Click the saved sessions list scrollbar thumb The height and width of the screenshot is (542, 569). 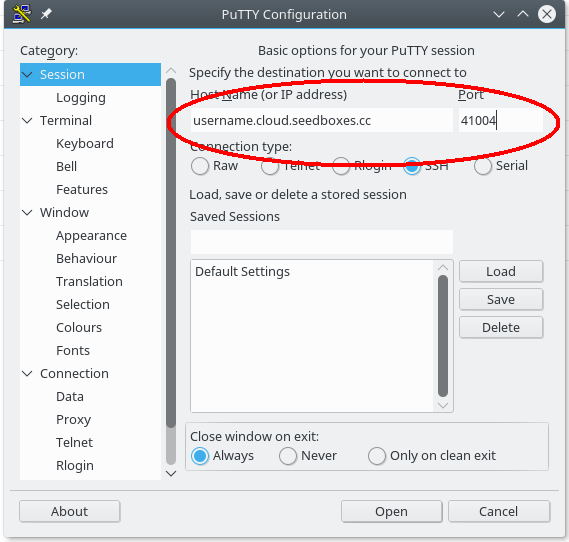443,336
